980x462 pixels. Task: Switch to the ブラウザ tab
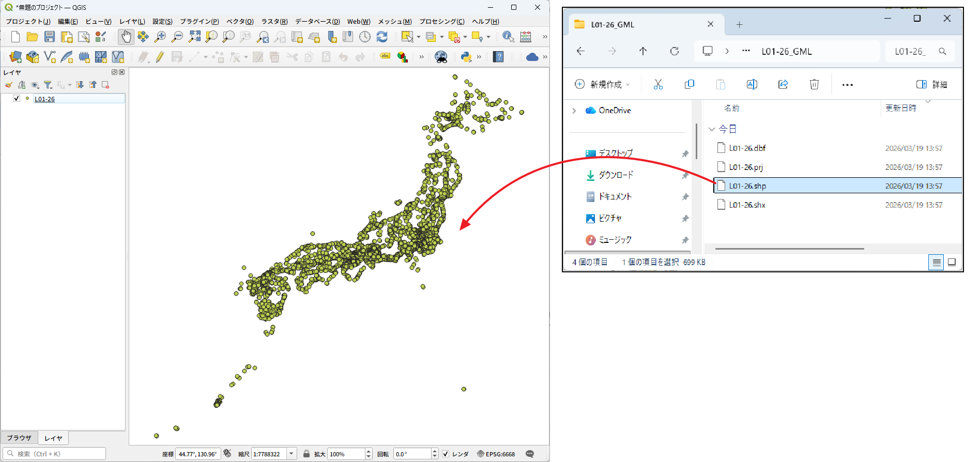[x=20, y=438]
